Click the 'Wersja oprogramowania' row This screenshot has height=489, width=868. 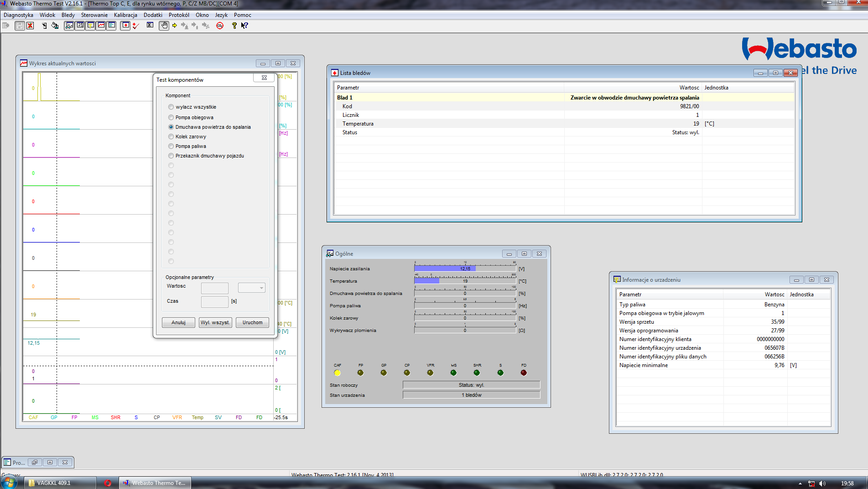[723, 331]
